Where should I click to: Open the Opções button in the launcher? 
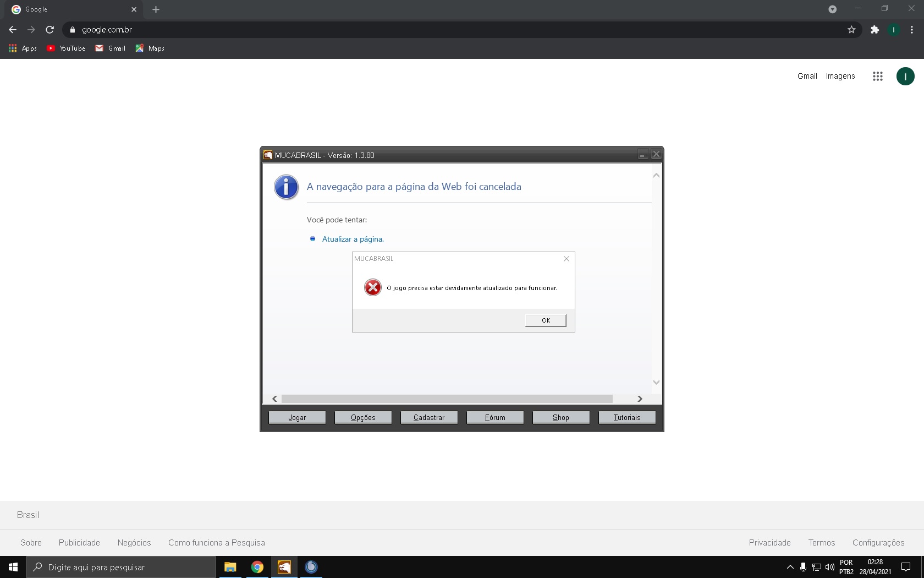[x=363, y=418]
